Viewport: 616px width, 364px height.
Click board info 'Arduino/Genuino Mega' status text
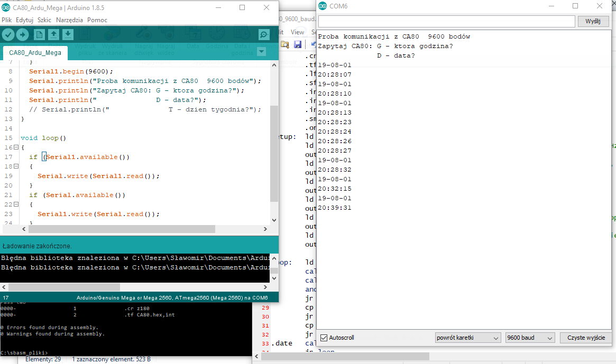coord(172,297)
